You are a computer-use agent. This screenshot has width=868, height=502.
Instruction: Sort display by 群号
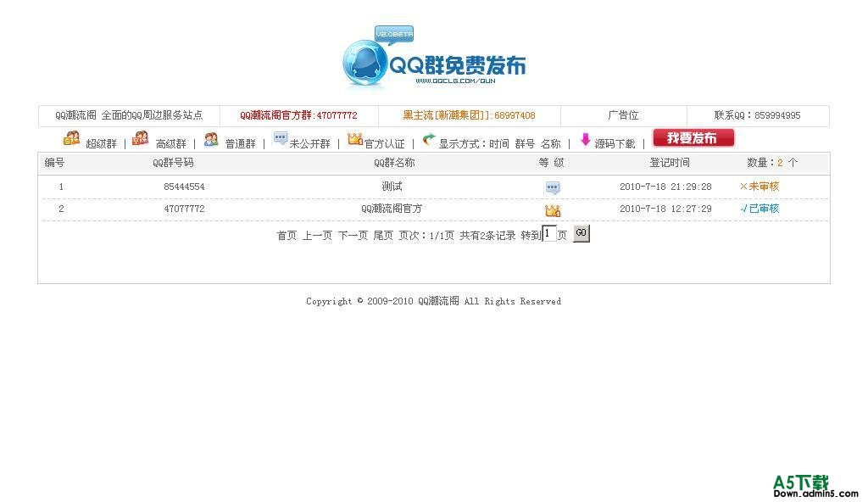[525, 144]
